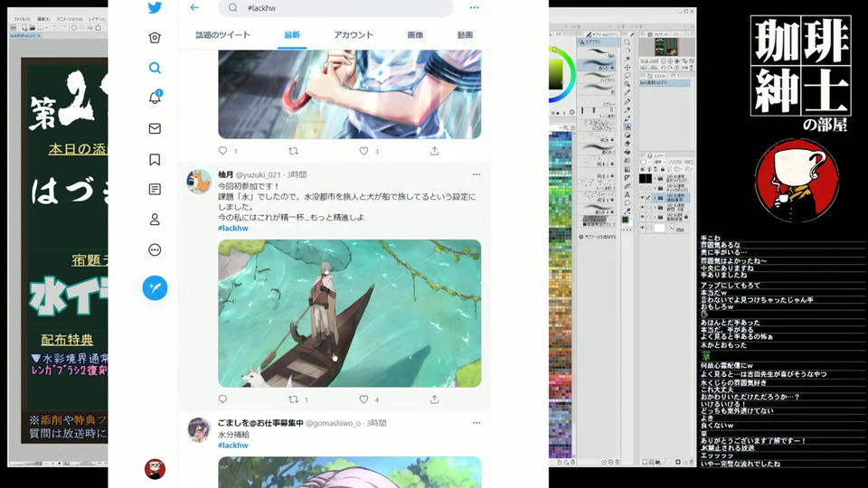The width and height of the screenshot is (868, 488).
Task: Show the hidden チェックボックス layer folder
Action: pos(642,188)
